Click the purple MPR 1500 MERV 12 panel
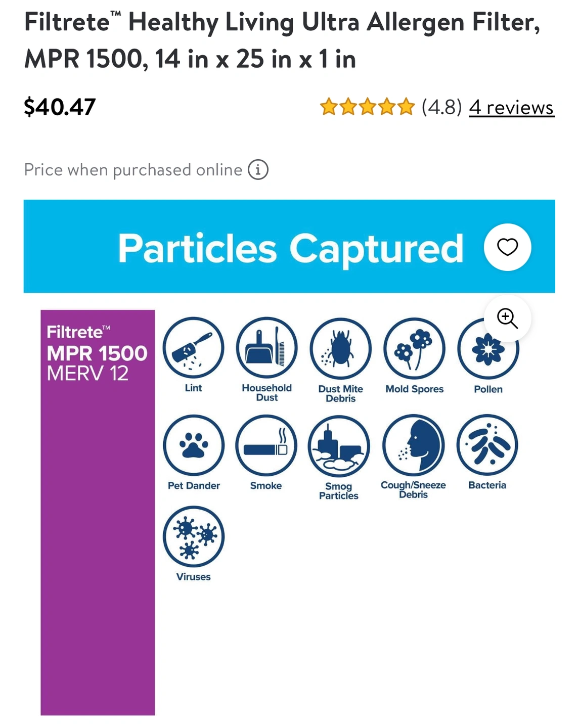 click(98, 513)
